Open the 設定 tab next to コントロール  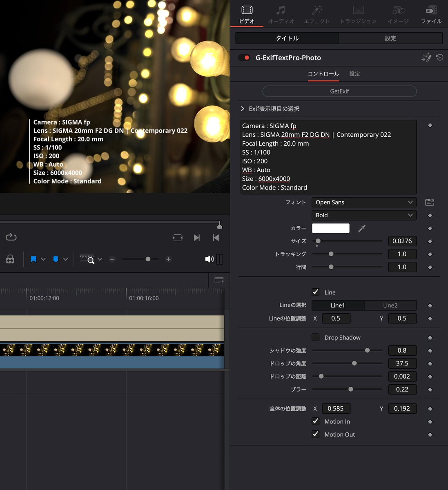point(354,74)
